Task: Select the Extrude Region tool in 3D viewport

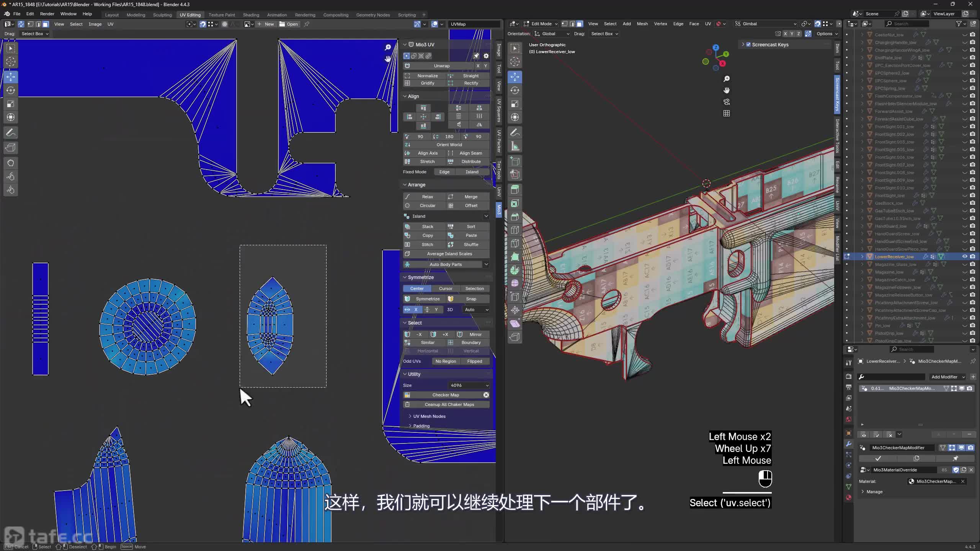Action: coord(515,189)
